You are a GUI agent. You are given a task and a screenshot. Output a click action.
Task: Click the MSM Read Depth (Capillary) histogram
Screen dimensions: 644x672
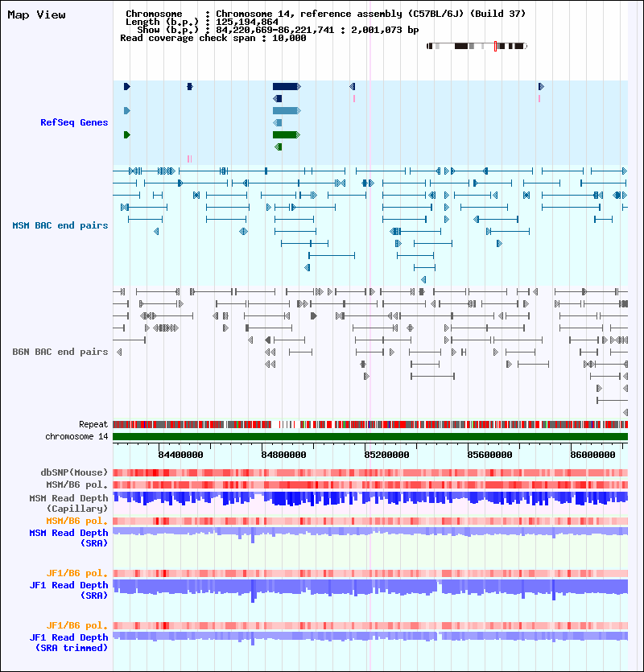(x=370, y=499)
